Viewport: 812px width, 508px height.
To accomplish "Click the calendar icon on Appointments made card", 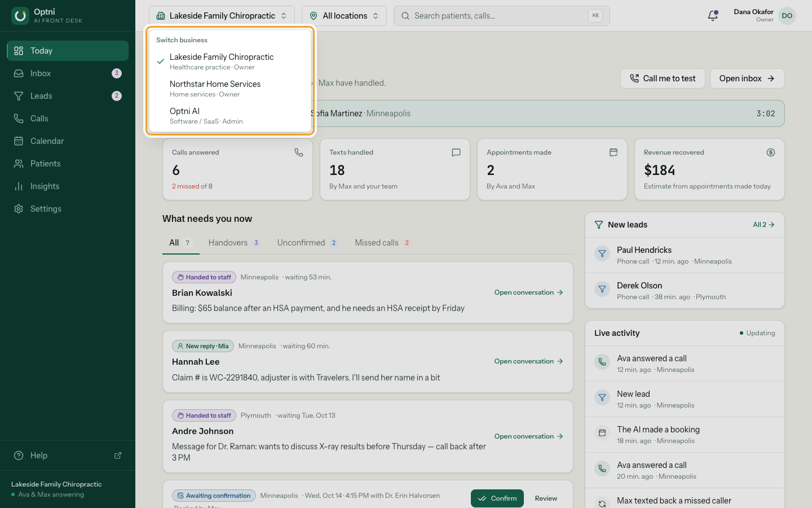I will [614, 152].
